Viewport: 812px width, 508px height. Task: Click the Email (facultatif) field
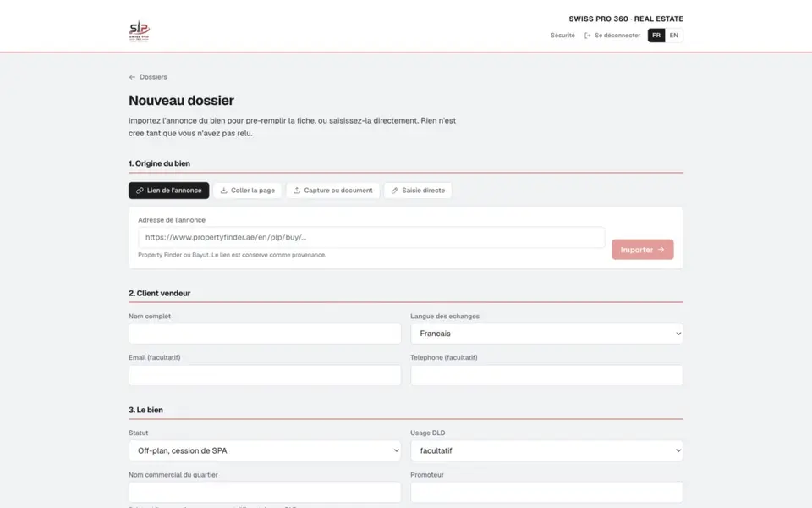point(265,375)
